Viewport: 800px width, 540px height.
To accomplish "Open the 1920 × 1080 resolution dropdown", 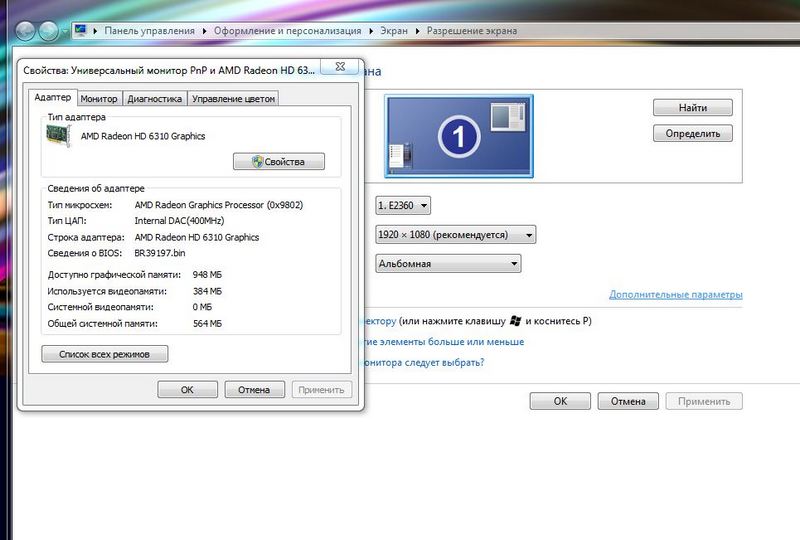I will 455,234.
